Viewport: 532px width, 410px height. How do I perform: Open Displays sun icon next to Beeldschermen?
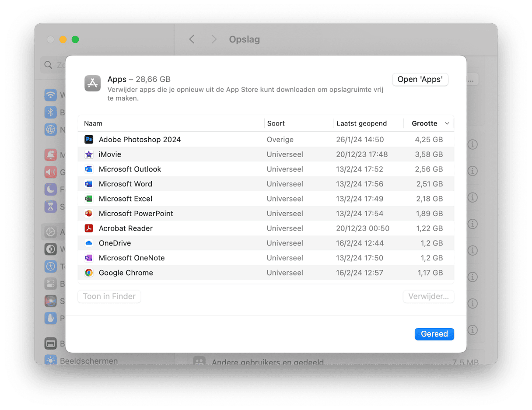51,360
